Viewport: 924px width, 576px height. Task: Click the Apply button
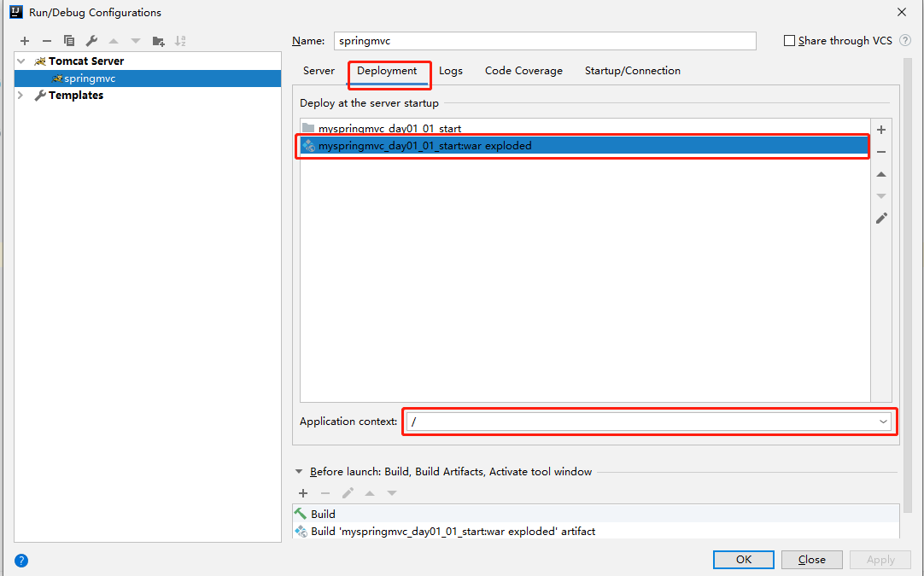[880, 560]
